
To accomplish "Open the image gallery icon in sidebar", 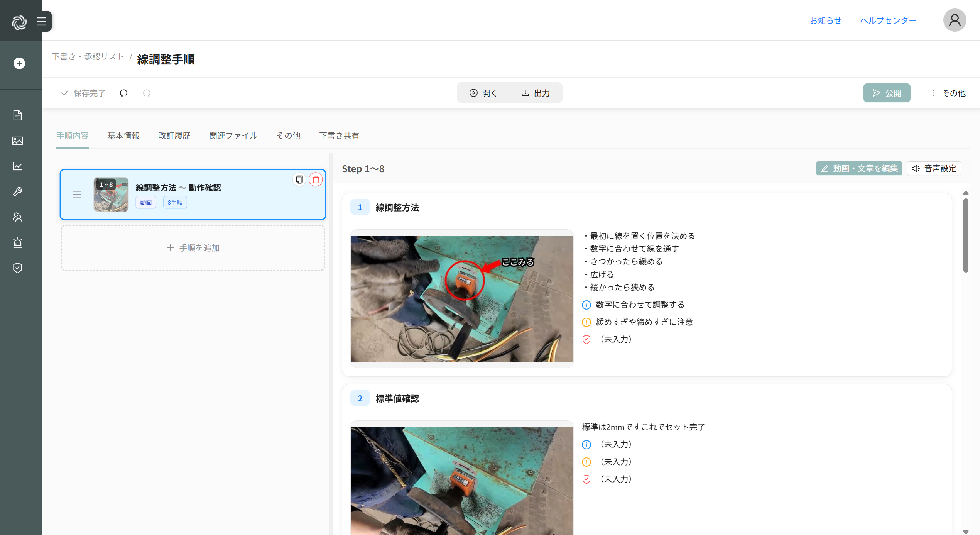I will [17, 141].
